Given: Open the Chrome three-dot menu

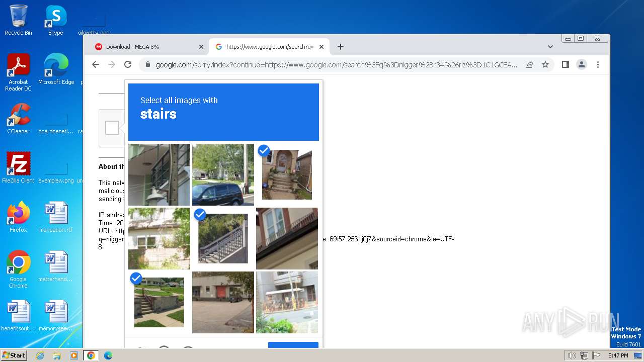Looking at the screenshot, I should [x=598, y=64].
